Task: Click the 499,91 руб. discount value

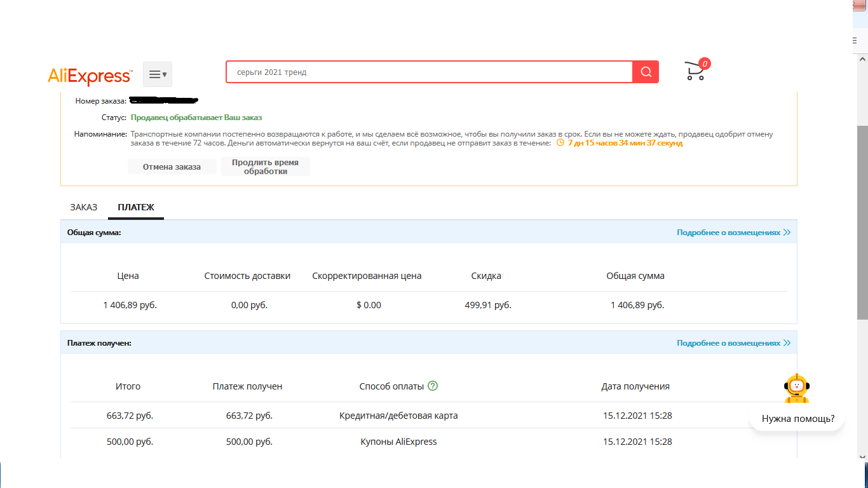Action: (x=488, y=305)
